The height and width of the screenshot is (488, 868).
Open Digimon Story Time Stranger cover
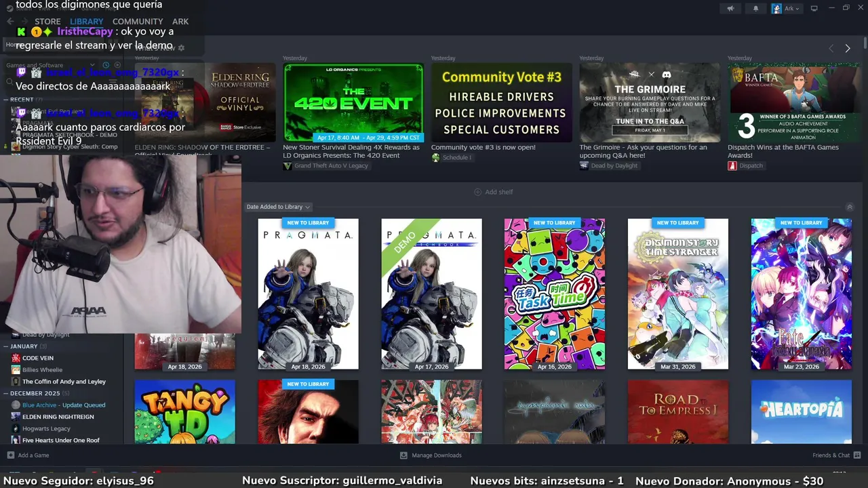point(678,294)
